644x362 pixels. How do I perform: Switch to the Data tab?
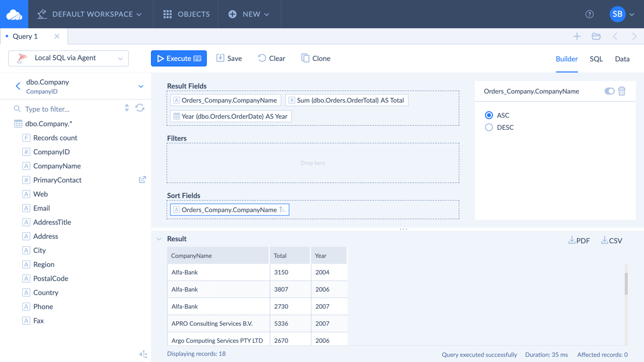[x=622, y=59]
